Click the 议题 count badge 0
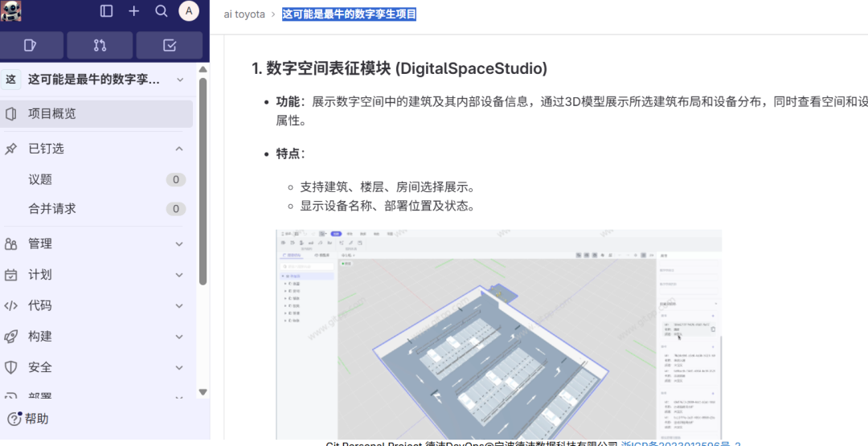The image size is (868, 446). pyautogui.click(x=176, y=179)
